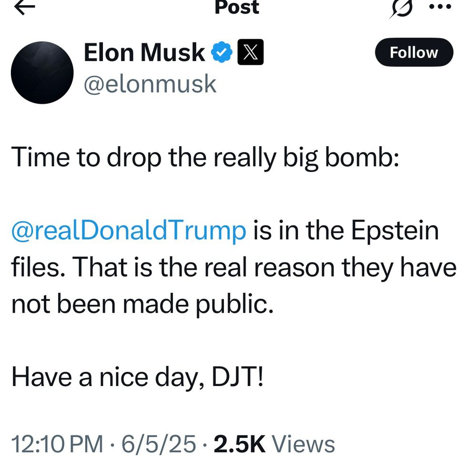Click the X affiliation badge

coord(250,52)
